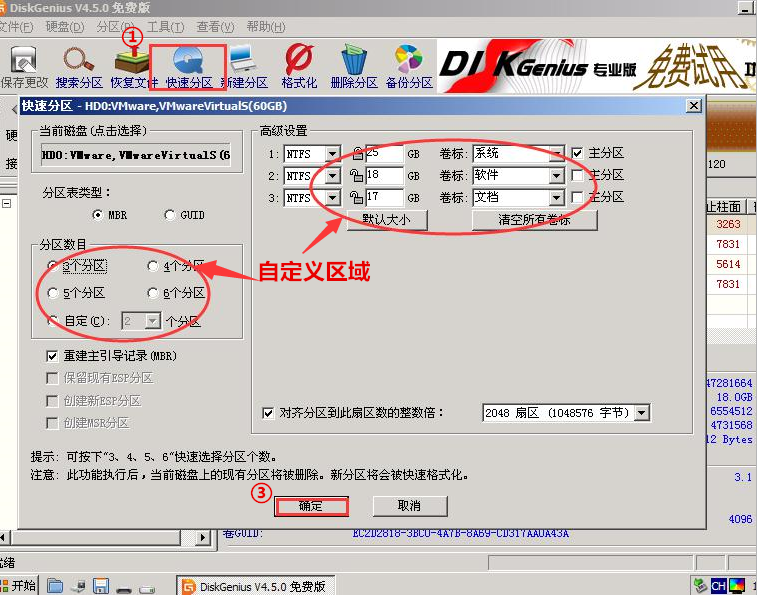Toggle 主分区 checkbox for partition 2
This screenshot has height=595, width=757.
click(577, 175)
